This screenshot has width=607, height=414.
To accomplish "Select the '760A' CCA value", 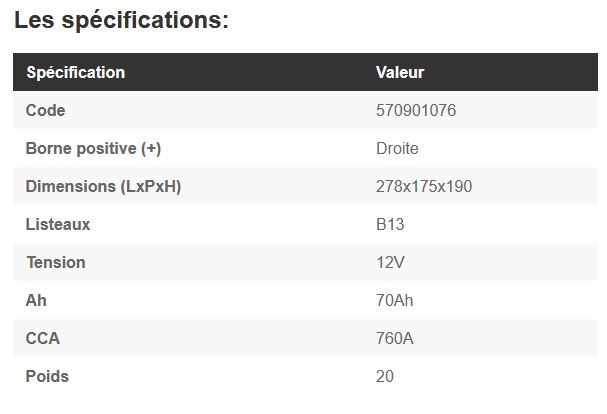I will click(394, 338).
